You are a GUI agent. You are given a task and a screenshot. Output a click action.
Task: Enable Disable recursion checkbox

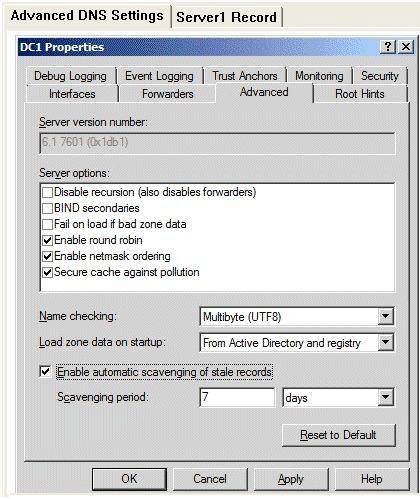pyautogui.click(x=48, y=192)
